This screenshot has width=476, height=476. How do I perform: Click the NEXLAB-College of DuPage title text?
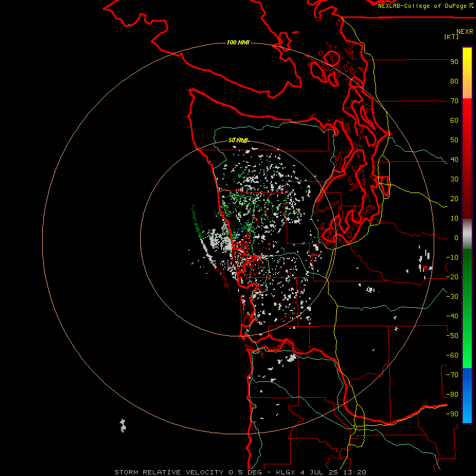(422, 6)
